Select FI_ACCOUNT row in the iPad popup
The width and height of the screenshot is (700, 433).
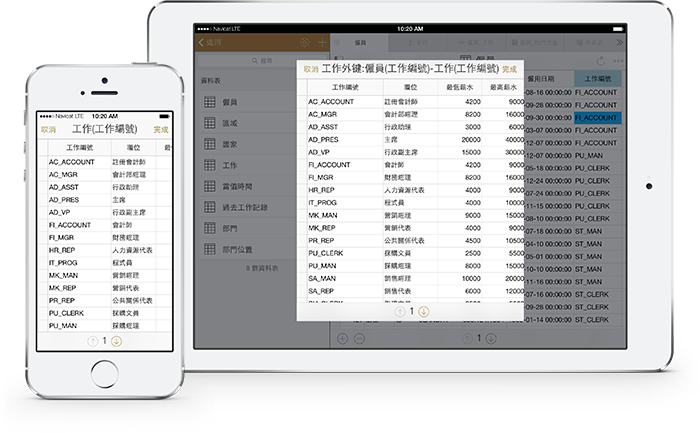point(411,165)
